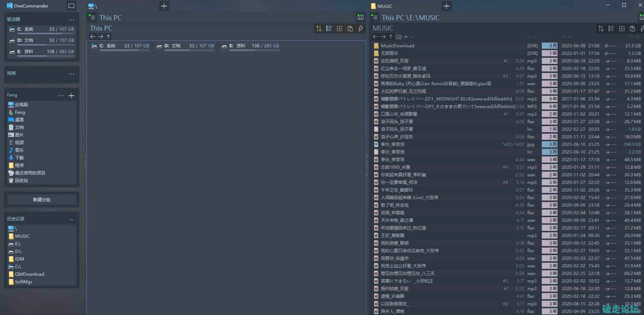The image size is (644, 315).
Task: Go up one folder in MUSIC pane
Action: 391,37
